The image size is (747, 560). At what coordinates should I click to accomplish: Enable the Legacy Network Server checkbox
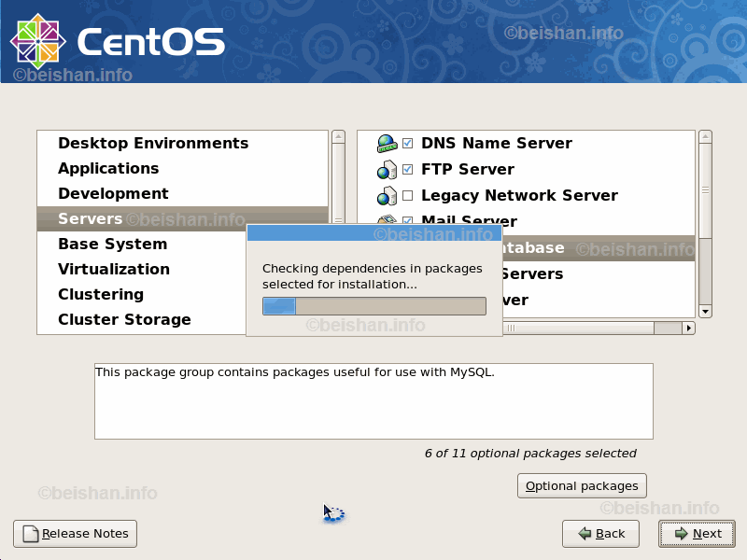point(408,196)
